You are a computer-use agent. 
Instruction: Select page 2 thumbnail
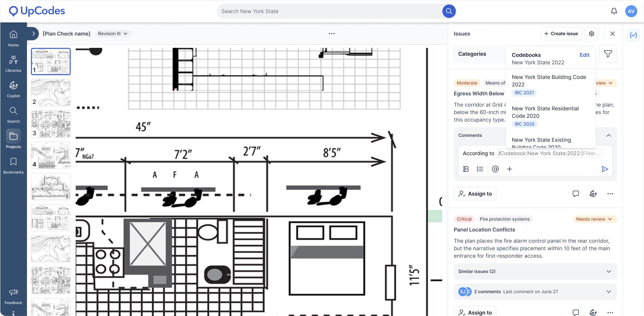click(51, 93)
